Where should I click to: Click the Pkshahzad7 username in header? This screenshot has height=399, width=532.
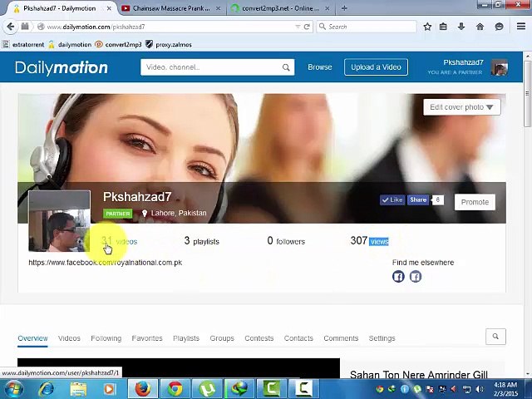pyautogui.click(x=463, y=62)
